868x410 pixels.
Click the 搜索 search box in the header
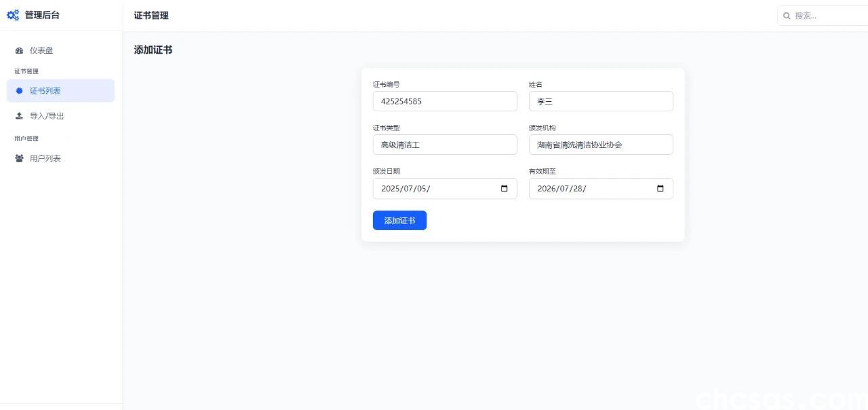pos(823,16)
